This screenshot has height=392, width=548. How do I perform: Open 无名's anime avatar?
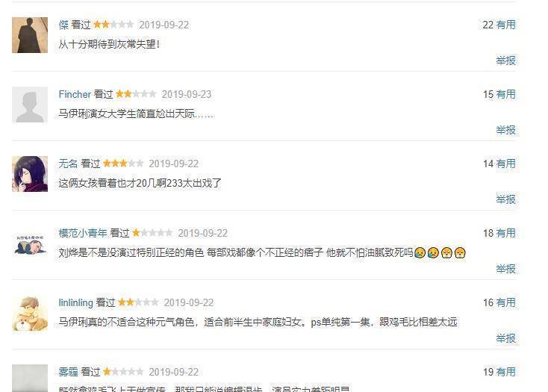coord(30,174)
